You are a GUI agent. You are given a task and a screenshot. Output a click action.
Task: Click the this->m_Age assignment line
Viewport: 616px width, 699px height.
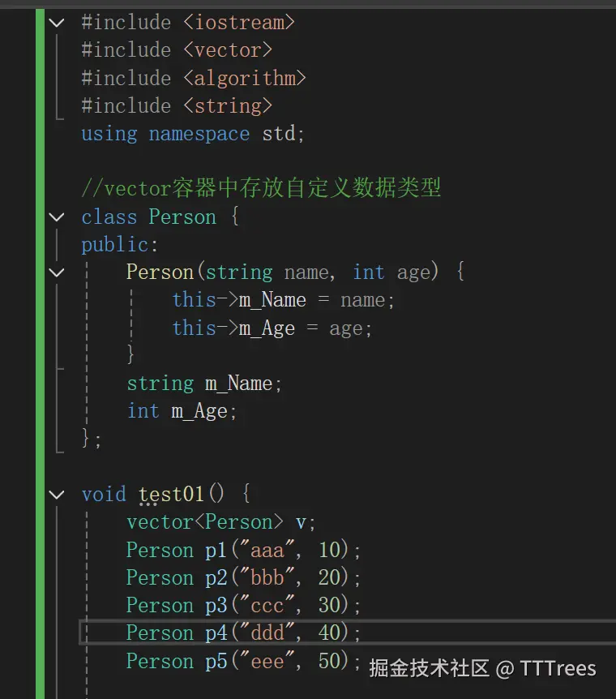[x=272, y=328]
